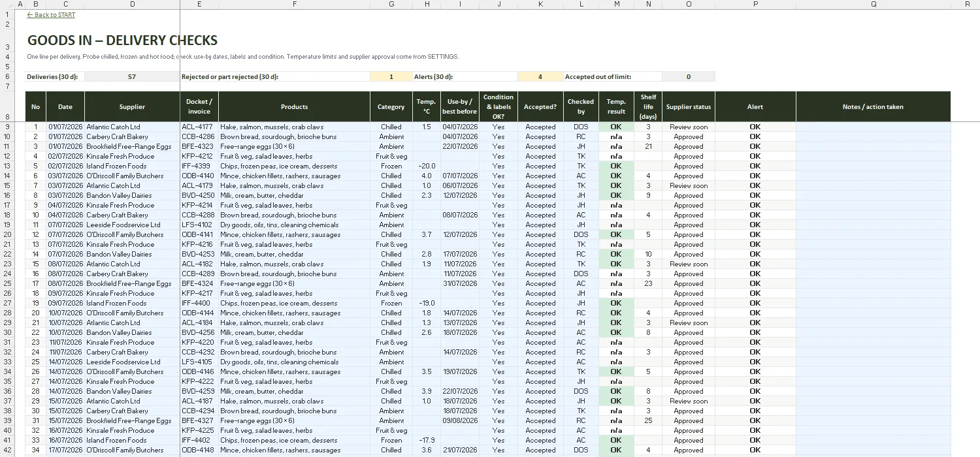This screenshot has width=980, height=457.
Task: Click the Docket / invoice header cell
Action: pos(199,106)
